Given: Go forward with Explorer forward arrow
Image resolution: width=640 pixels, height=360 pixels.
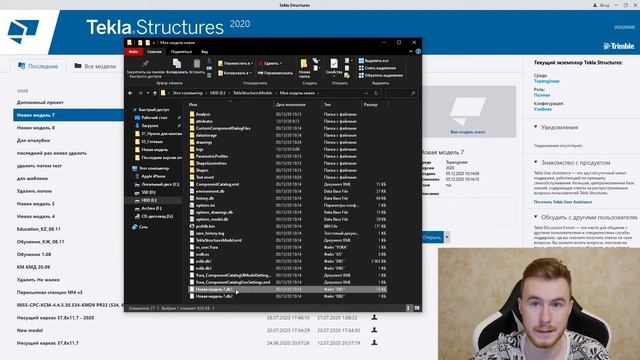Looking at the screenshot, I should click(140, 93).
